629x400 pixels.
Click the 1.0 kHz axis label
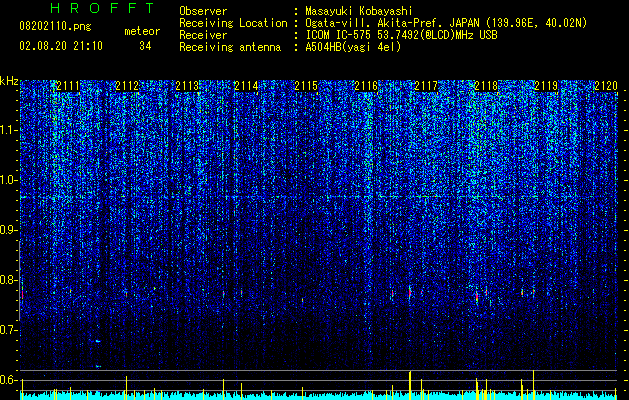[9, 180]
